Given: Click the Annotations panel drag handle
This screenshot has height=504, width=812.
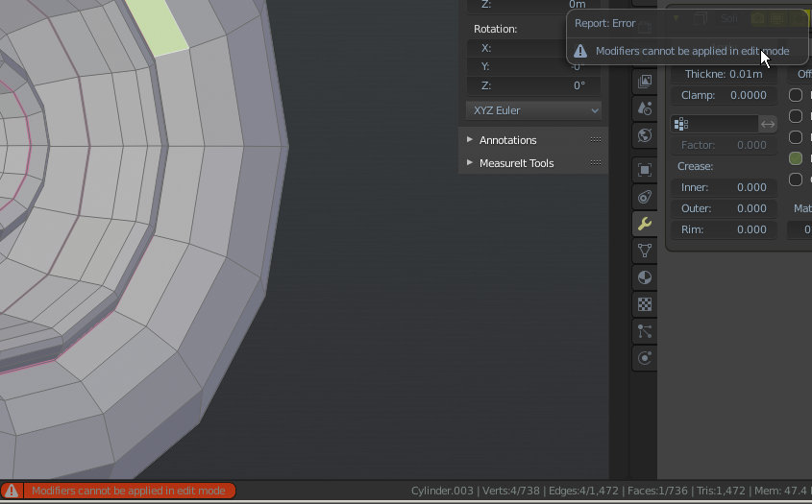Looking at the screenshot, I should pos(596,140).
